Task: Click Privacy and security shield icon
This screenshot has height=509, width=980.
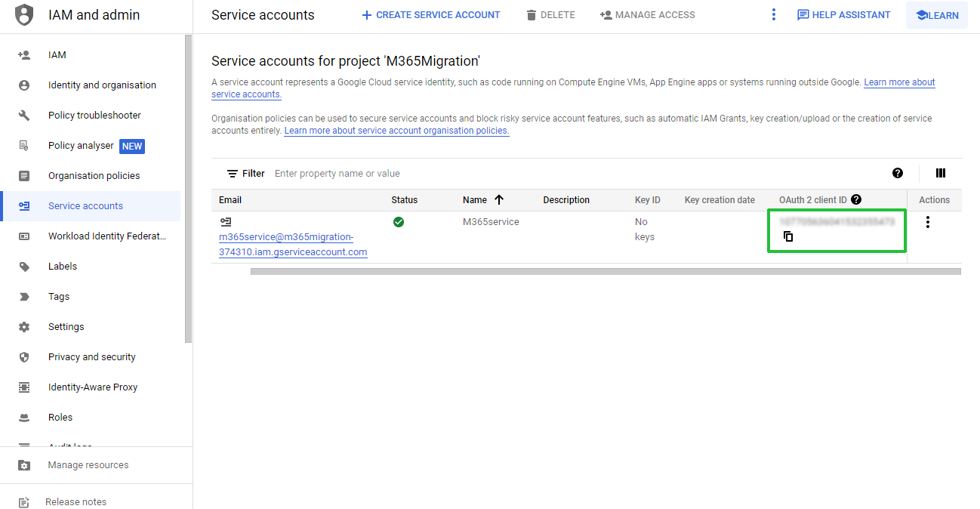Action: tap(24, 357)
